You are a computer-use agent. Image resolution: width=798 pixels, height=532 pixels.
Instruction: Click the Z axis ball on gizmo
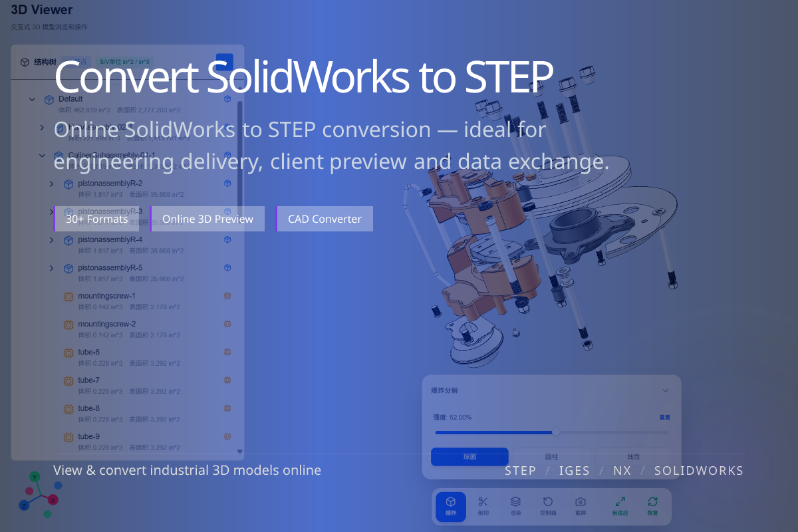[24, 505]
